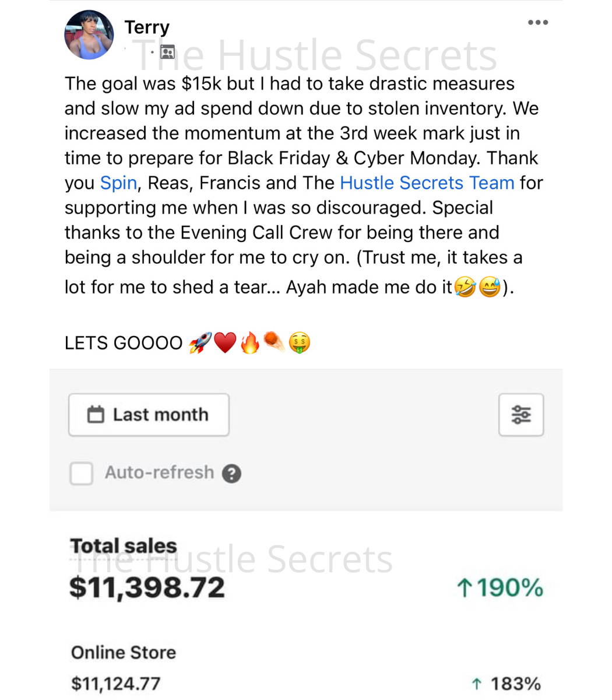Image resolution: width=612 pixels, height=700 pixels.
Task: Click the Auto-refresh help question icon
Action: tap(231, 473)
